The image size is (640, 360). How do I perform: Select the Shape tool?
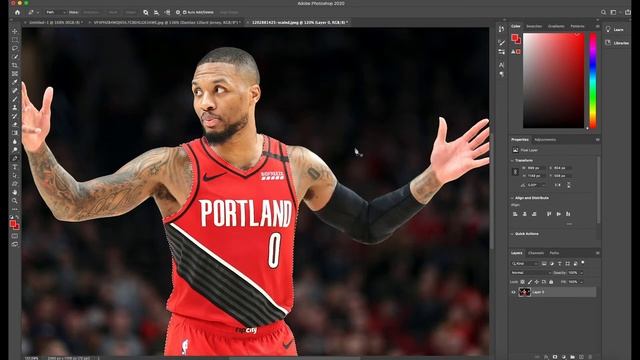pyautogui.click(x=15, y=184)
